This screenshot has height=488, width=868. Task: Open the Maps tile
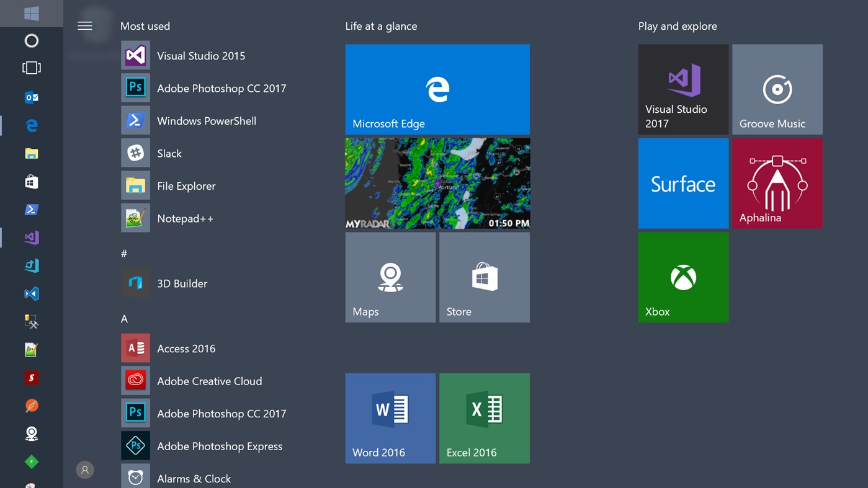[x=390, y=277]
